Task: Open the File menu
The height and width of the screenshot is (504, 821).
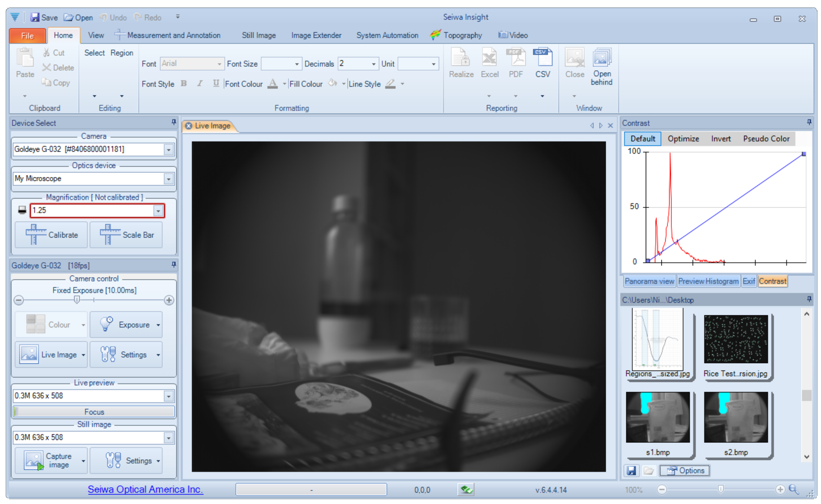Action: pyautogui.click(x=27, y=36)
